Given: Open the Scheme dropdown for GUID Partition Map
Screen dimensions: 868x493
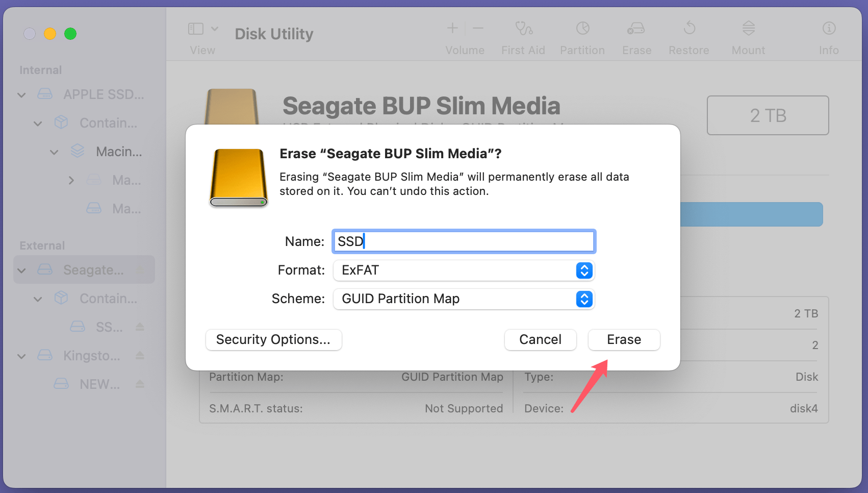Looking at the screenshot, I should coord(584,299).
